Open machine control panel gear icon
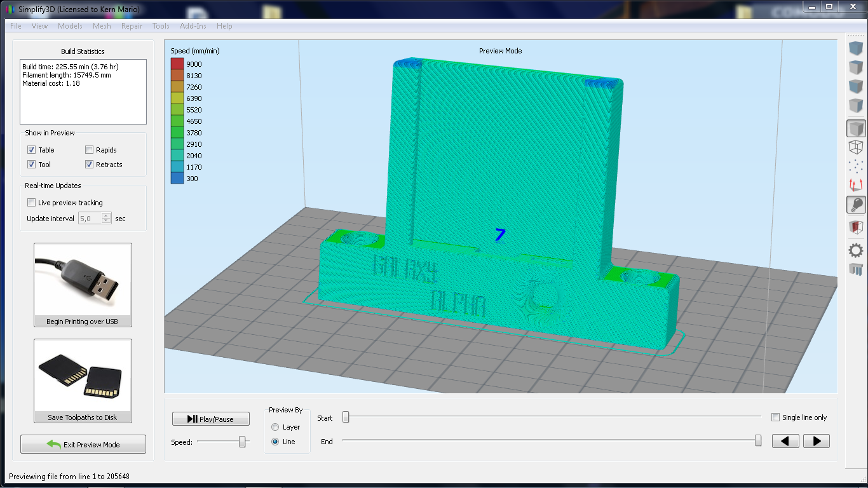 pyautogui.click(x=856, y=250)
